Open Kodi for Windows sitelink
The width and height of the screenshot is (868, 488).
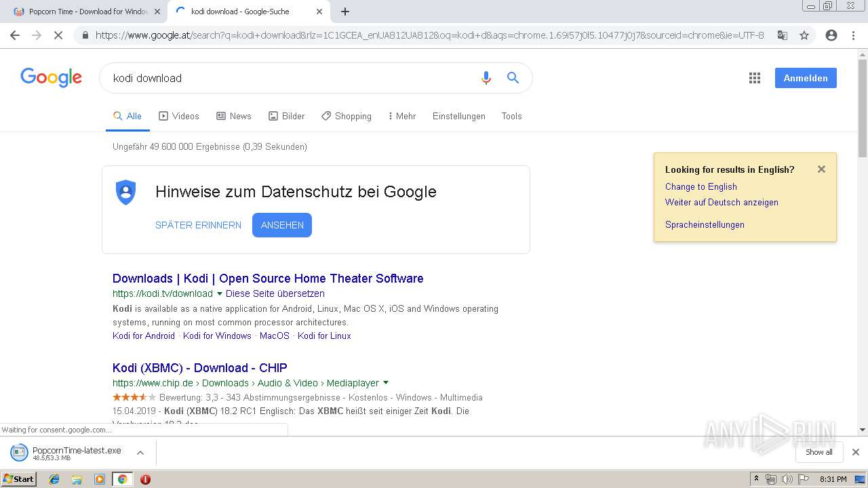pos(217,336)
